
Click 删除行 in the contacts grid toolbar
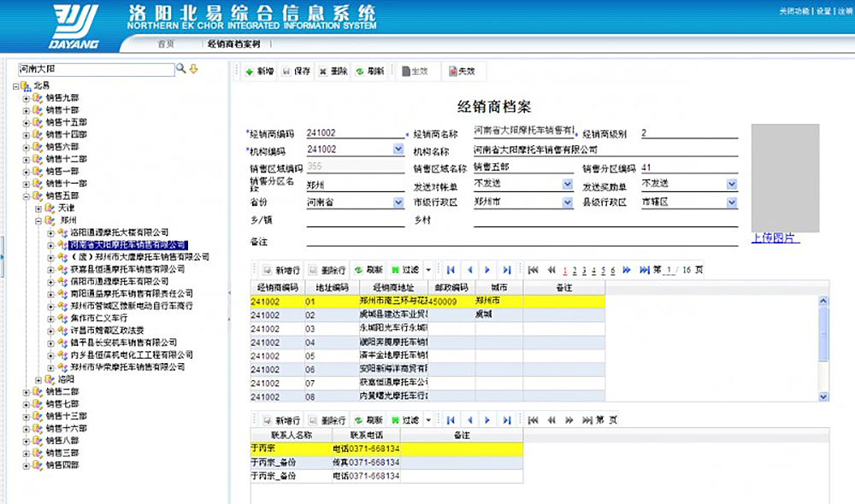pos(327,420)
